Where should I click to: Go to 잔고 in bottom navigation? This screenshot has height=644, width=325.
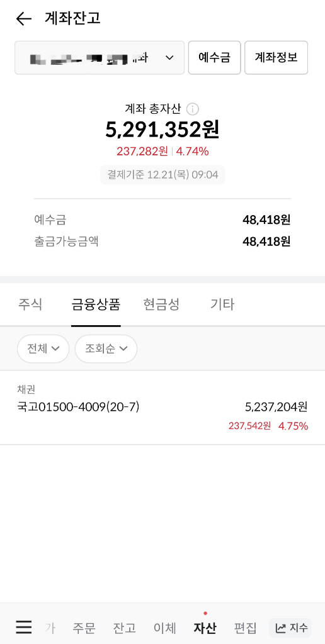click(x=125, y=628)
